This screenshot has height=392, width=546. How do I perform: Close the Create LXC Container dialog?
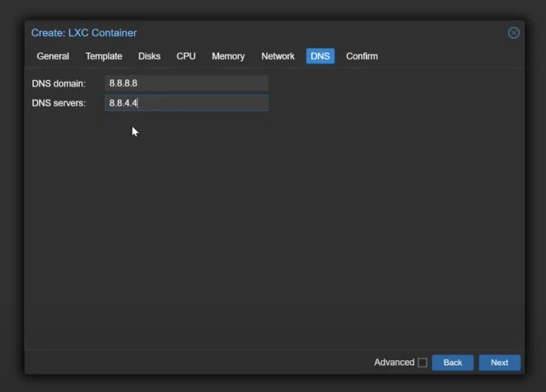(513, 33)
